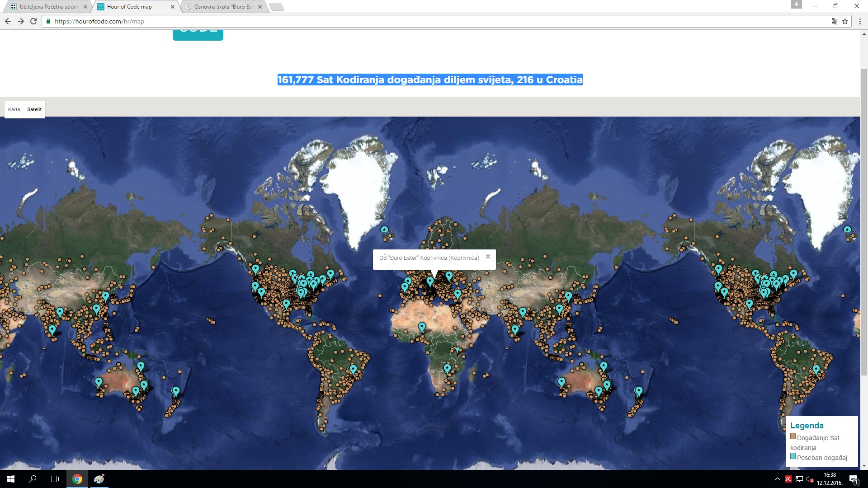Bookmark this page with the star icon

tap(845, 21)
